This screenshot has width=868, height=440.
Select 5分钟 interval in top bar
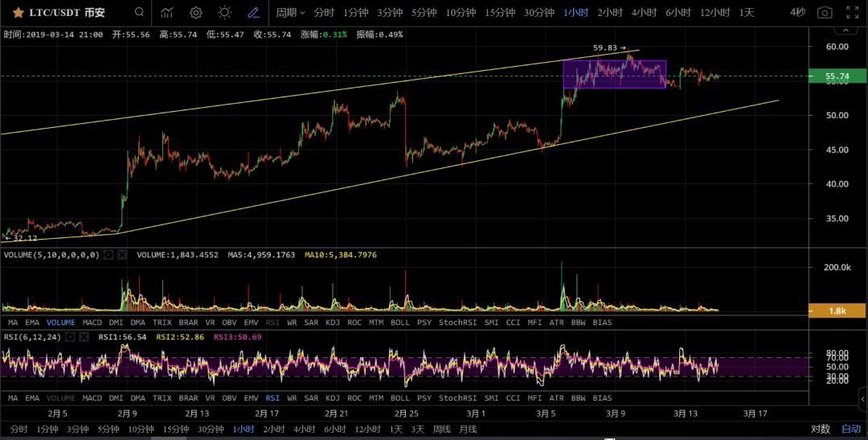pyautogui.click(x=424, y=12)
